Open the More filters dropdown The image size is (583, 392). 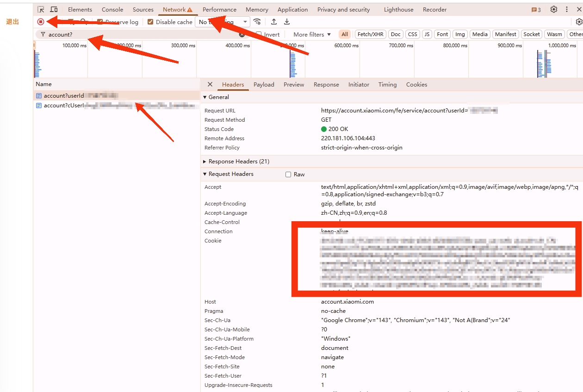[x=312, y=34]
